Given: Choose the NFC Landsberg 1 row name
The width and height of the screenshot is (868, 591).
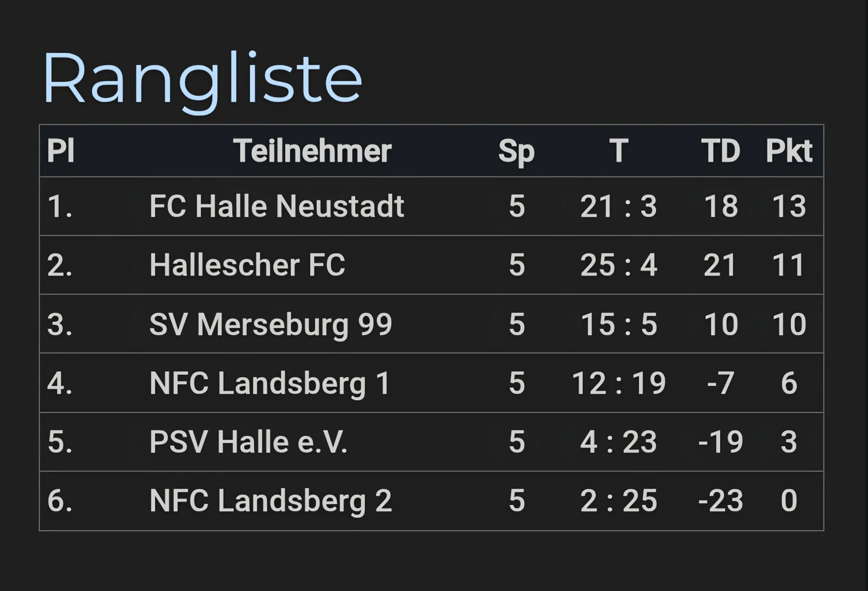Looking at the screenshot, I should click(270, 383).
